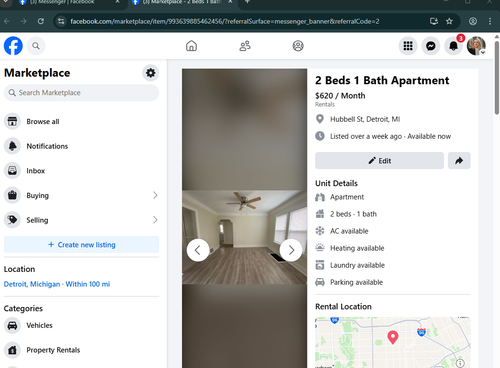Select the Vehicles category

(81, 325)
